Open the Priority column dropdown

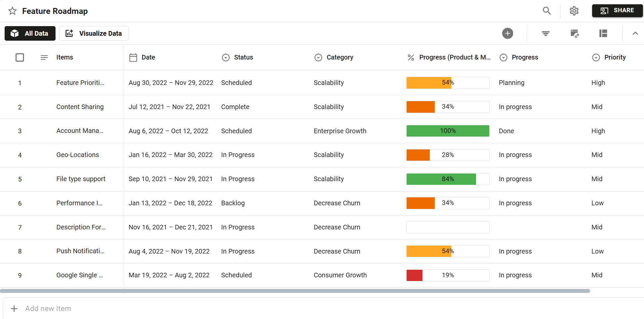point(596,58)
